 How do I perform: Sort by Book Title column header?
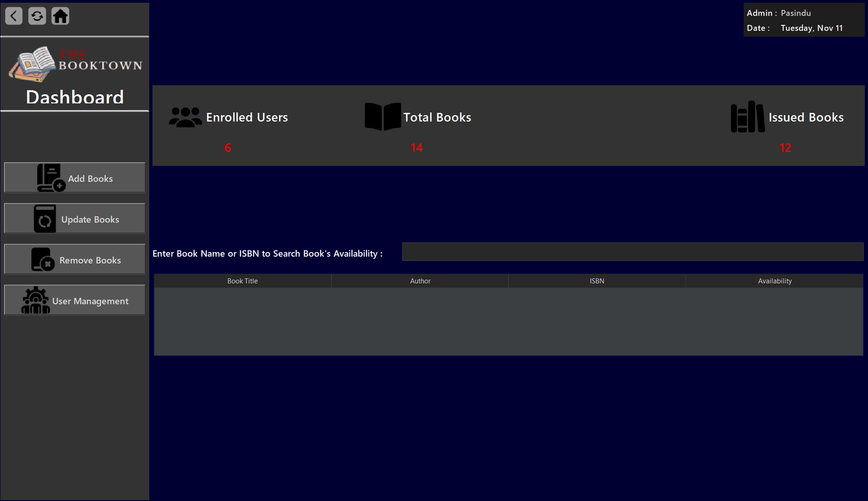click(242, 281)
